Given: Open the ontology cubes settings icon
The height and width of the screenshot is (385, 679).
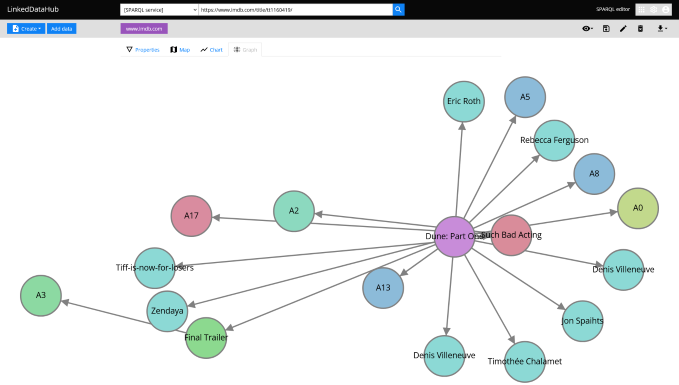Looking at the screenshot, I should click(x=653, y=10).
